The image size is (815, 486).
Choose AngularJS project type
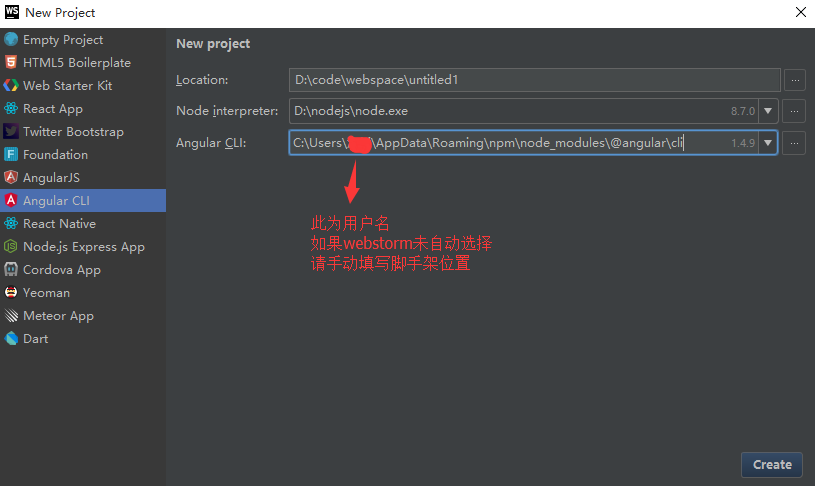click(x=83, y=177)
